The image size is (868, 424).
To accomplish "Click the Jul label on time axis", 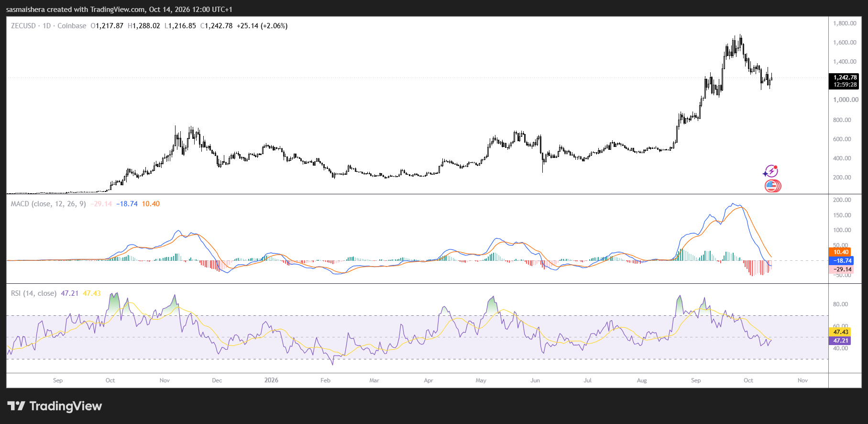I will [588, 380].
